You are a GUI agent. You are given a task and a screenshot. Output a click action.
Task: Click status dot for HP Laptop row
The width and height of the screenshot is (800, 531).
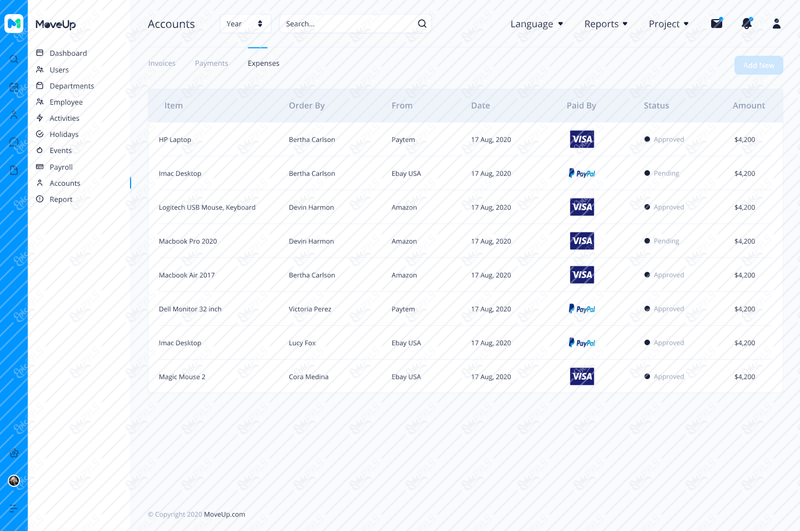tap(647, 139)
